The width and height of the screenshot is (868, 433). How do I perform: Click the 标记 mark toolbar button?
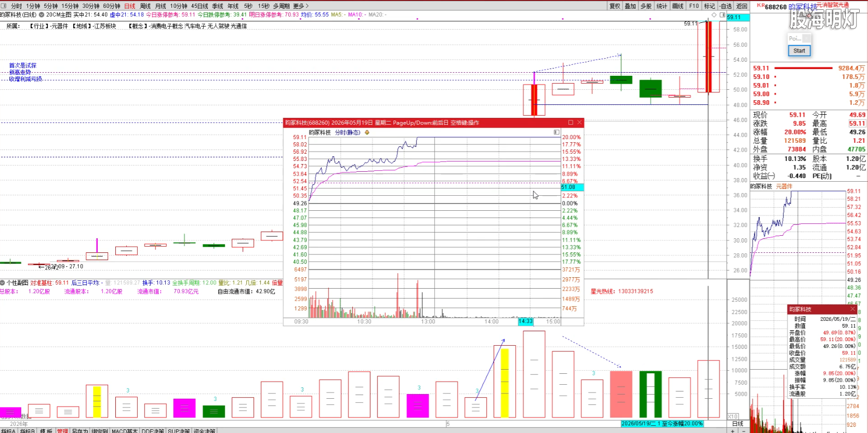710,6
